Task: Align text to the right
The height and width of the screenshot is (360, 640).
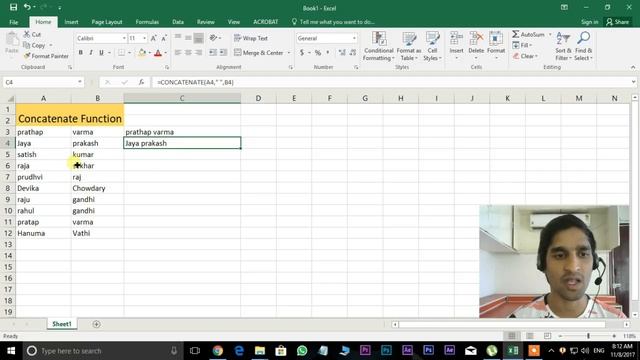Action: point(198,53)
